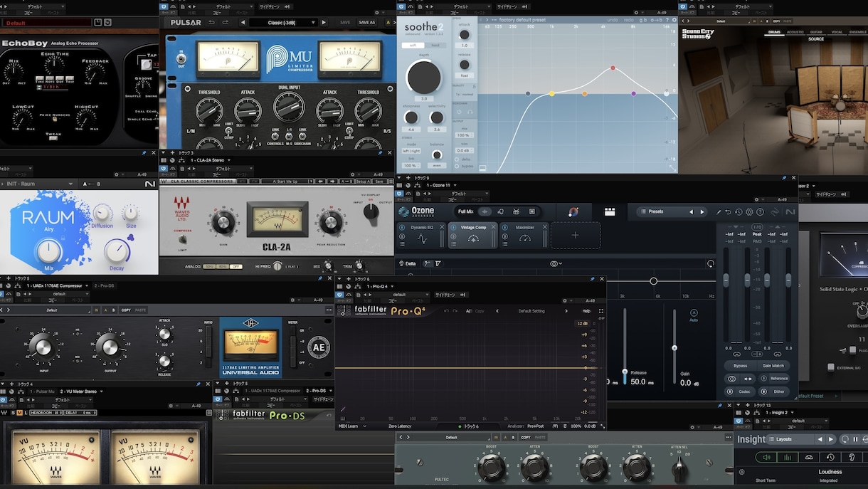Click the Ozone Bypass button
The image size is (868, 489).
pyautogui.click(x=740, y=365)
